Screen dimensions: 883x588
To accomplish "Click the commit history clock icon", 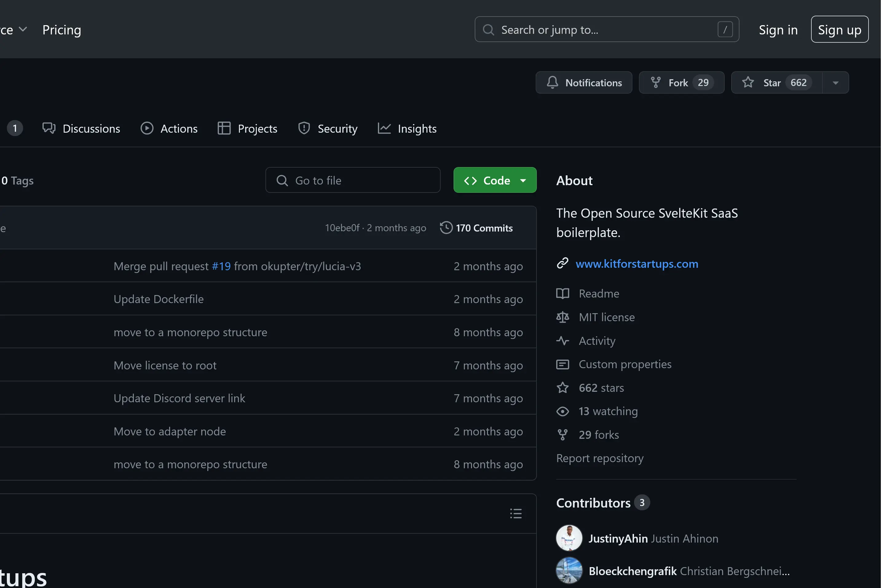I will (x=446, y=228).
